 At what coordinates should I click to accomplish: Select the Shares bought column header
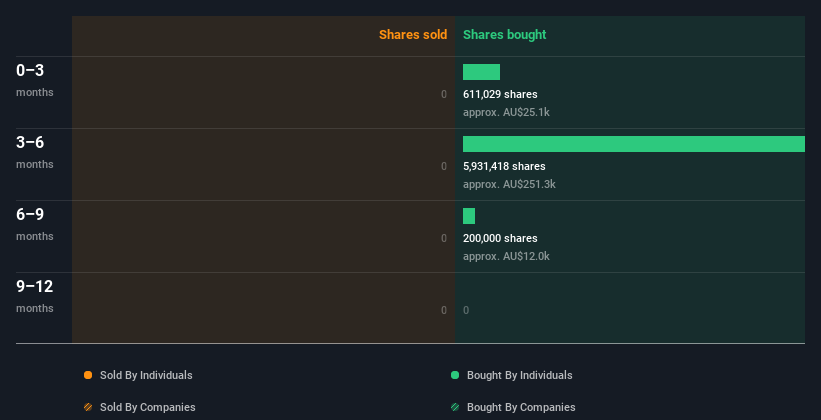[x=504, y=35]
